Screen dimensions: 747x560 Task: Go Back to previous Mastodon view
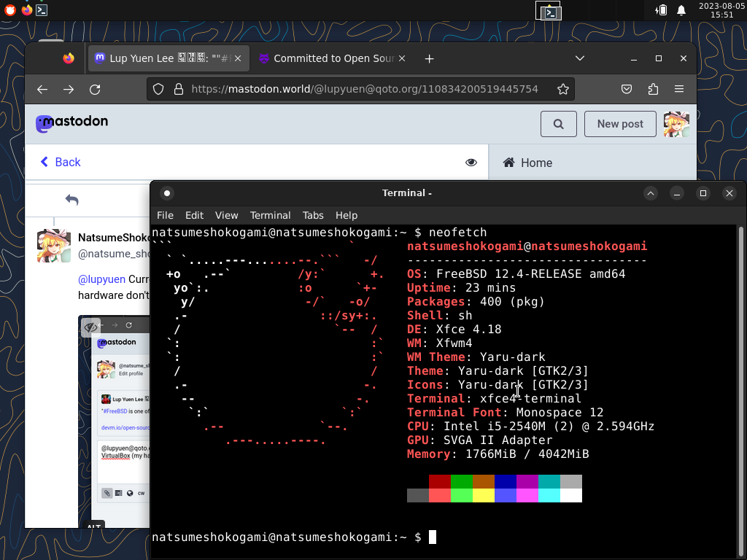click(61, 163)
